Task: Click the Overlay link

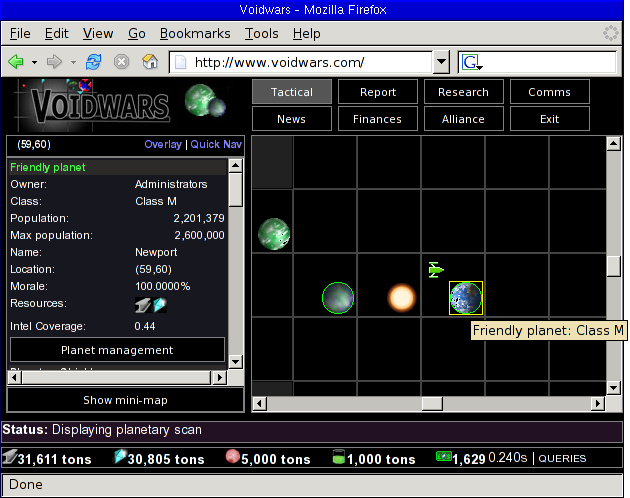Action: coord(163,144)
